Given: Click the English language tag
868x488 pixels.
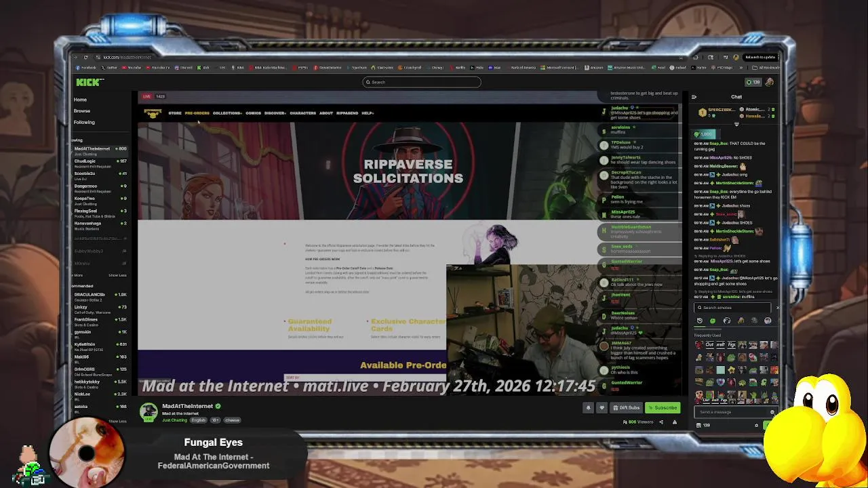Looking at the screenshot, I should click(x=198, y=420).
